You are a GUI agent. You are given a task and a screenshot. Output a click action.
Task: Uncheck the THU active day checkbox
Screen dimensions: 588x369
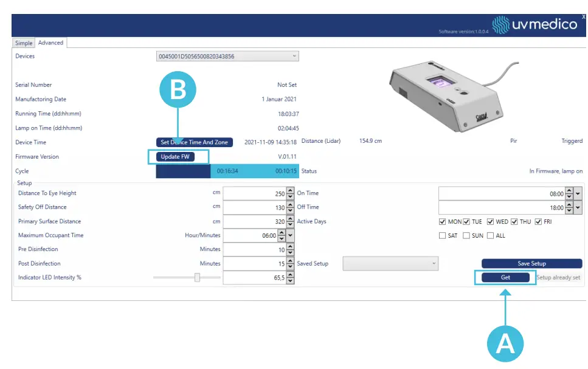[514, 222]
